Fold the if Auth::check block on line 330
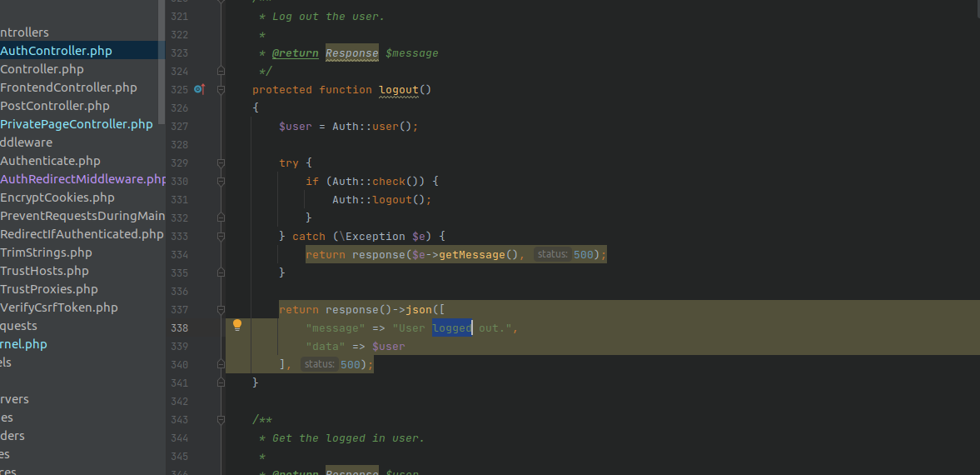This screenshot has width=980, height=475. pyautogui.click(x=221, y=181)
